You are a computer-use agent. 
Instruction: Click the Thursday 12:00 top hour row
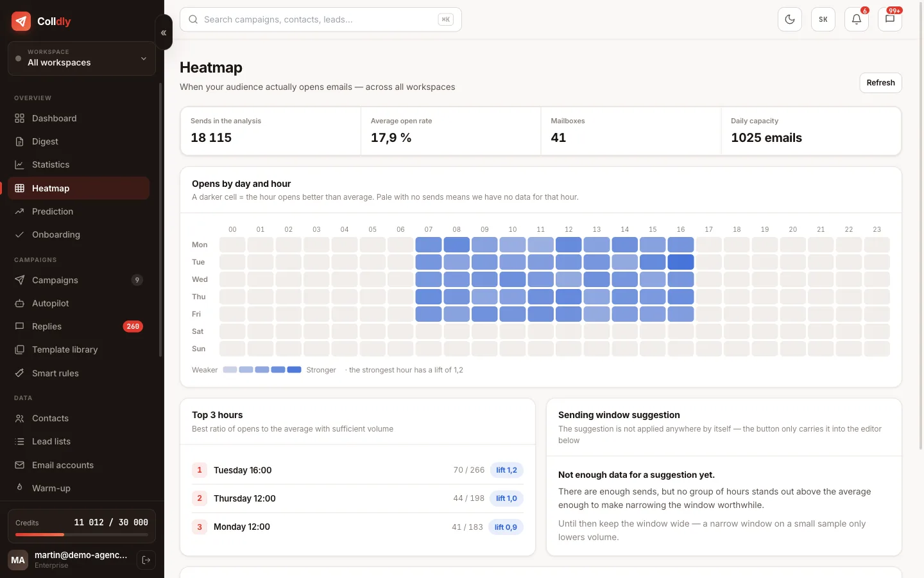tap(357, 498)
